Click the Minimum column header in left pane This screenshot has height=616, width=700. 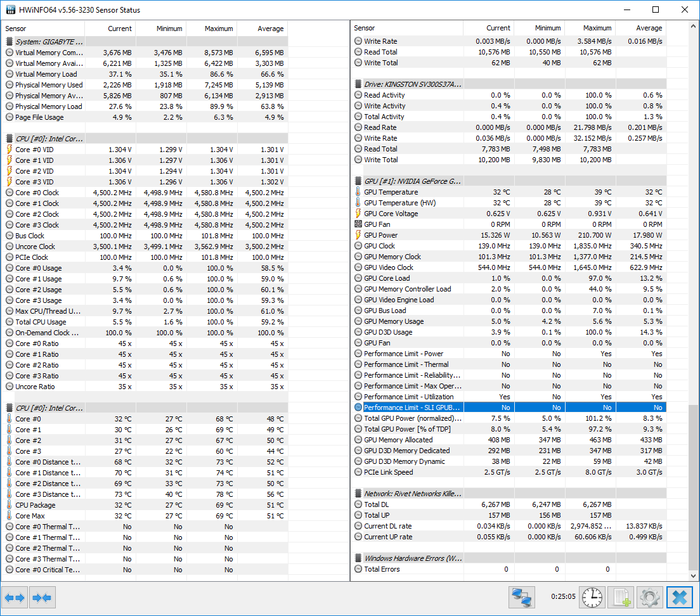(160, 29)
